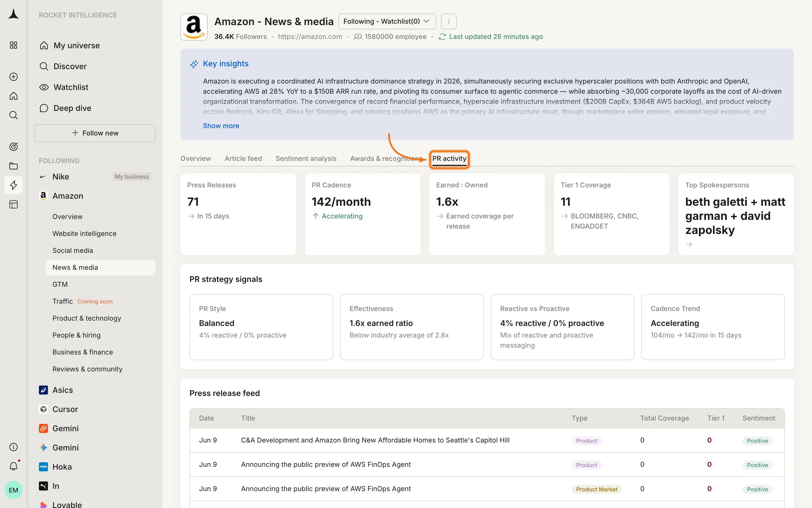This screenshot has height=508, width=812.
Task: Click the magnifier search icon in the rail
Action: click(14, 115)
